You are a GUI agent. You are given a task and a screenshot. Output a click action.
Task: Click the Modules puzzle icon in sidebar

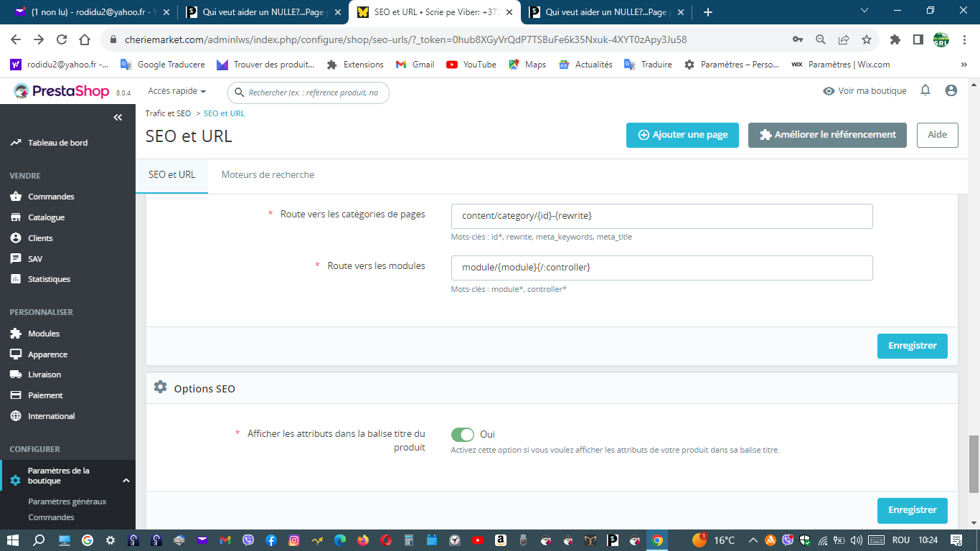tap(16, 334)
